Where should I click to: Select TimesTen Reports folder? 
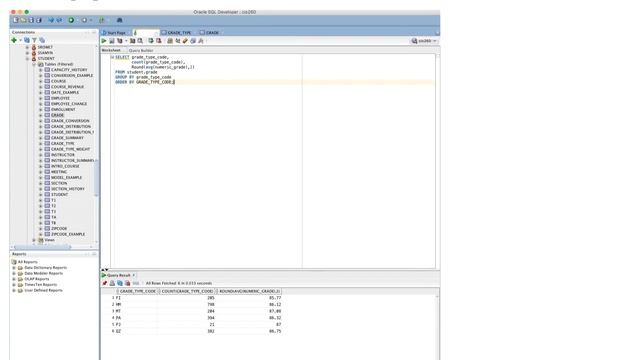[x=40, y=285]
